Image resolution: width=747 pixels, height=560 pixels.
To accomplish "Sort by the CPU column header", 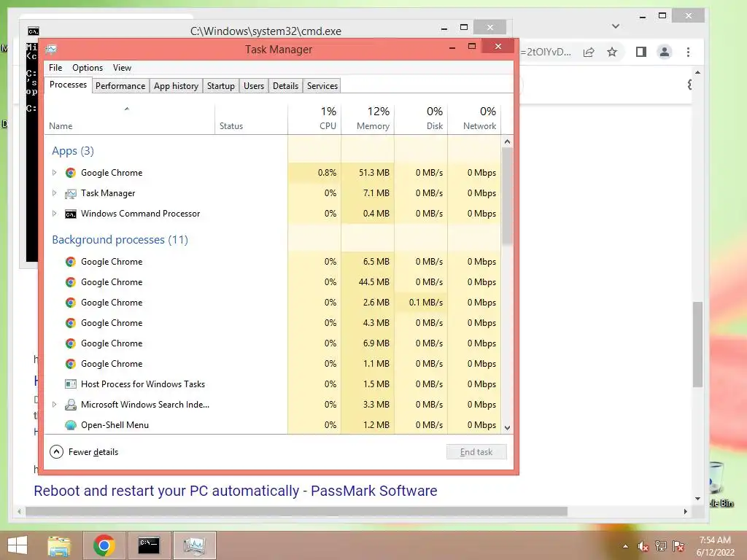I will point(314,119).
